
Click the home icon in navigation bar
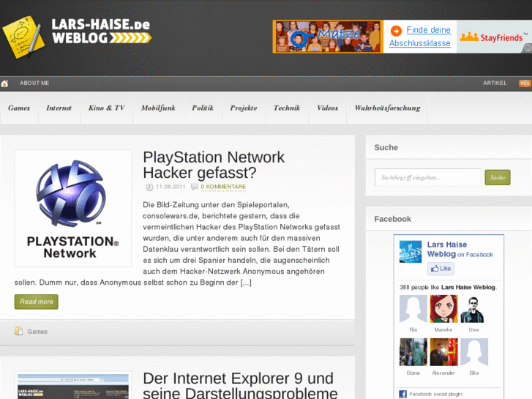[x=4, y=83]
